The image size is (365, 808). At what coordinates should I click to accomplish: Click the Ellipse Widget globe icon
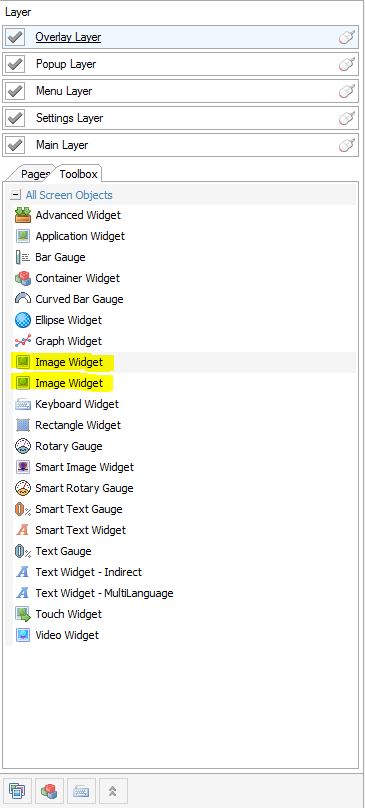23,320
